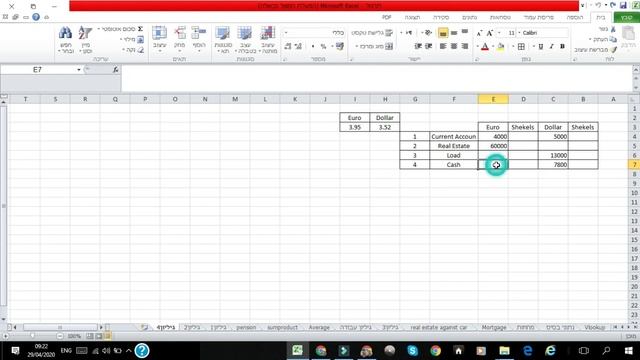Expand the Name Box dropdown arrow
The width and height of the screenshot is (640, 360).
79,70
